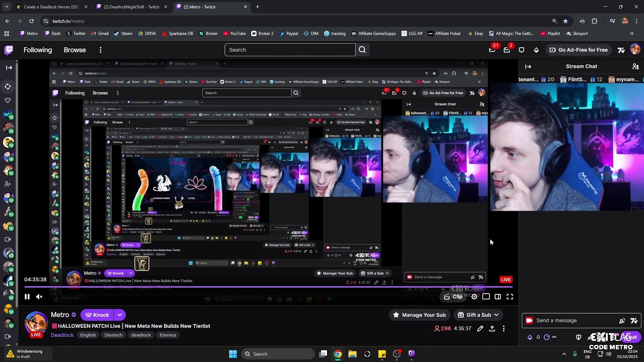Screen dimensions: 644x362
Task: Bookmark this page with the star icon
Action: (x=566, y=21)
